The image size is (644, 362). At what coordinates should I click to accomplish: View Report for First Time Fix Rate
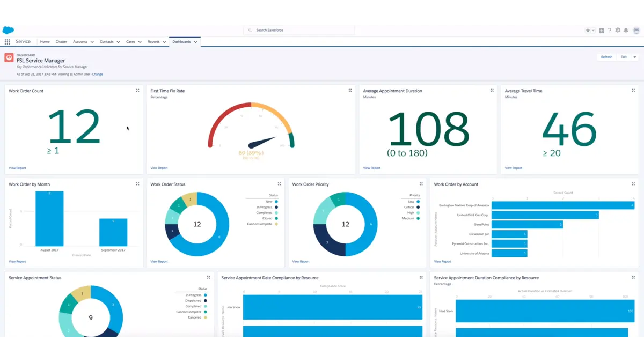(159, 168)
